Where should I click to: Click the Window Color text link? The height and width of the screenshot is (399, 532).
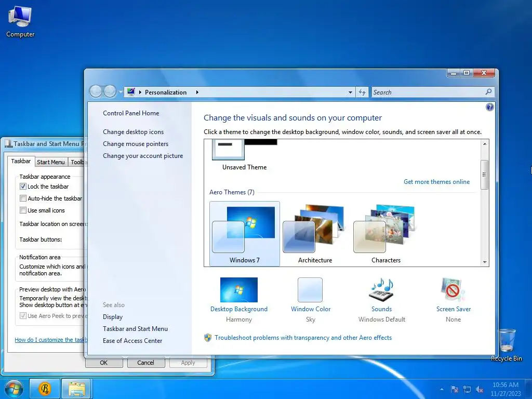311,309
